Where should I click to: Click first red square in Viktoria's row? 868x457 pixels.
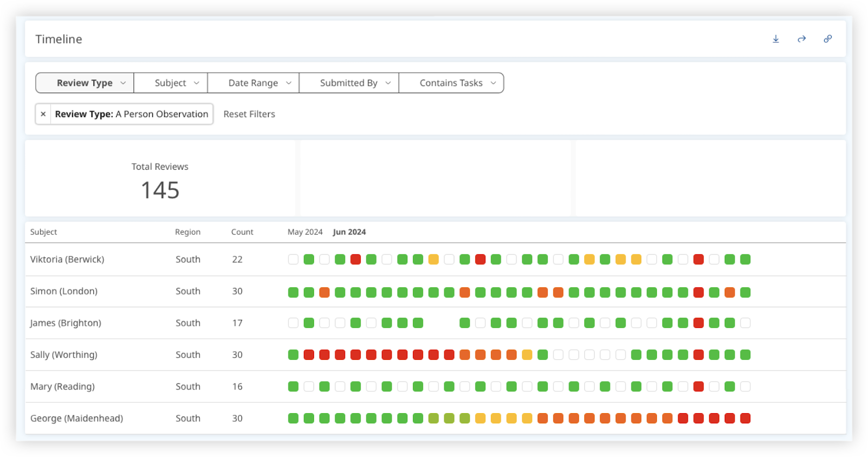356,259
